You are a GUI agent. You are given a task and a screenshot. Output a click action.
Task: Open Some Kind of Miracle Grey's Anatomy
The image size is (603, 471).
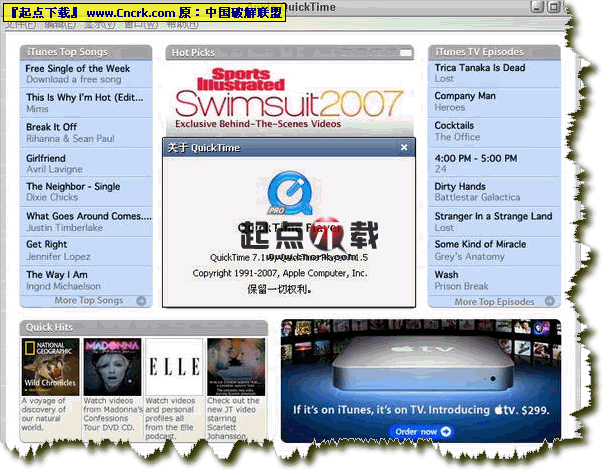[494, 251]
